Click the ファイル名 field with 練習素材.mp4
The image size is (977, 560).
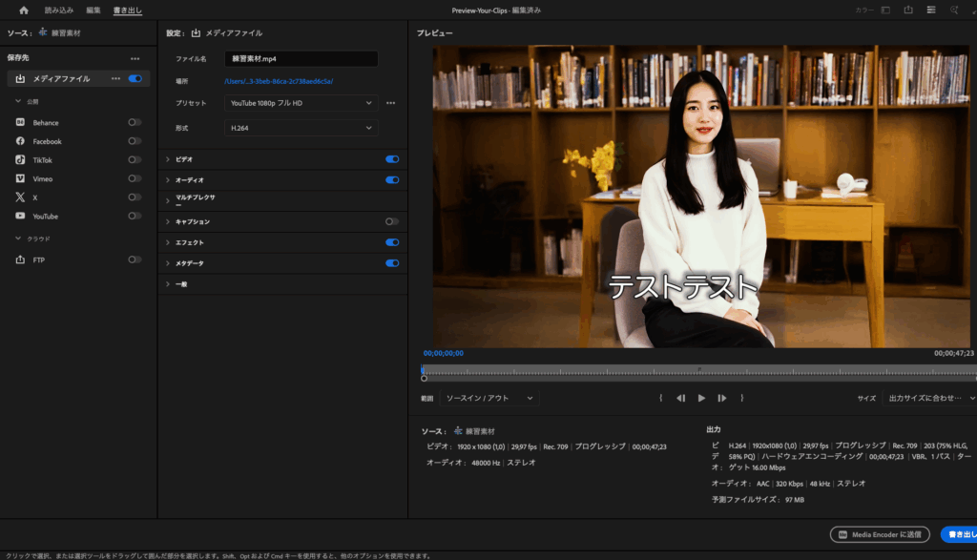coord(301,59)
